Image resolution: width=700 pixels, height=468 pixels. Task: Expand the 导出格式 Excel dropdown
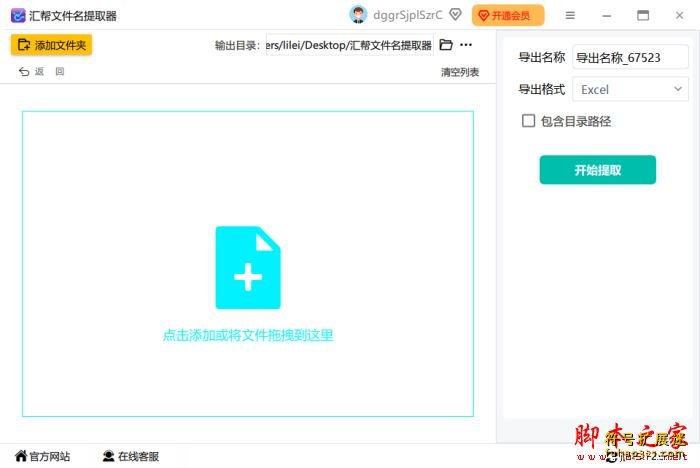[x=630, y=89]
